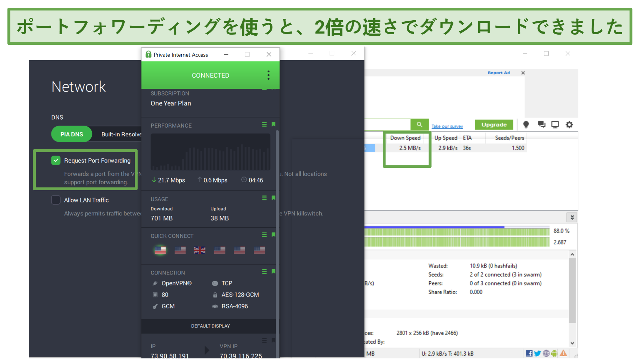Image resolution: width=640 pixels, height=364 pixels.
Task: Click the Facebook icon in torrent status bar
Action: 529,354
